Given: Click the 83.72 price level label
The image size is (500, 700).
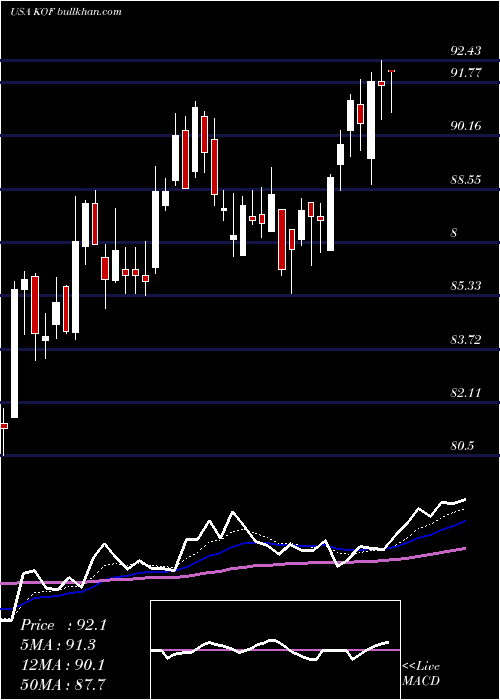Looking at the screenshot, I should [466, 340].
